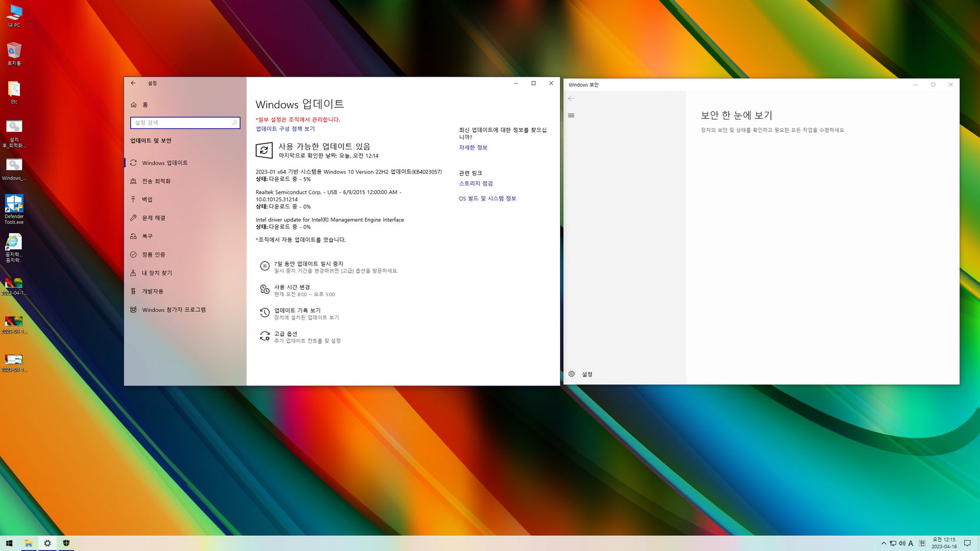The width and height of the screenshot is (980, 551).
Task: Open 전송 최적화 settings page
Action: pyautogui.click(x=185, y=181)
